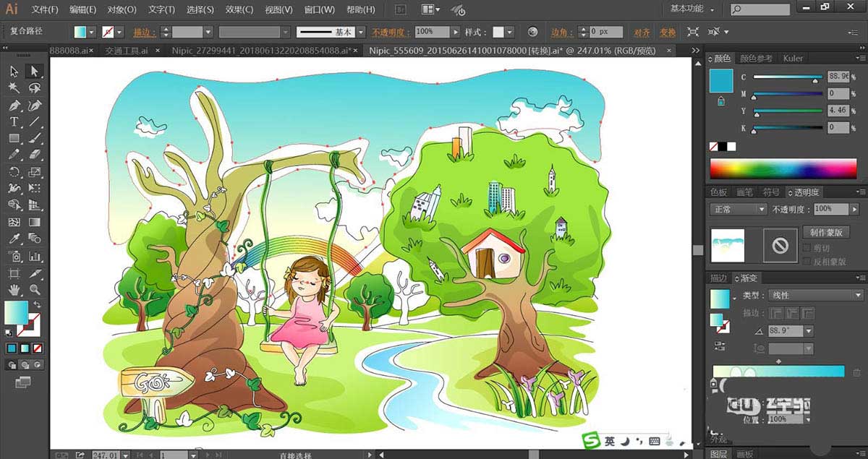Viewport: 868px width, 459px height.
Task: Delete gradient stop trash icon
Action: pos(856,372)
